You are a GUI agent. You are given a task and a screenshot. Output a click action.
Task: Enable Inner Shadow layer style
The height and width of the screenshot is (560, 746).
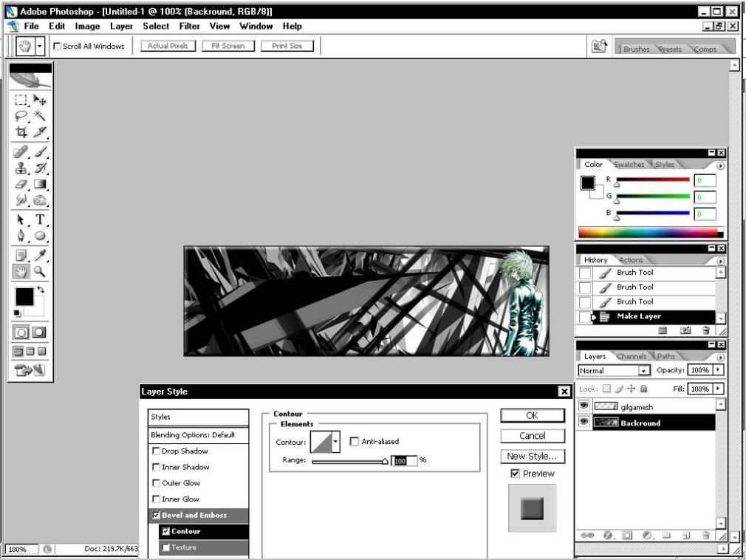(x=156, y=467)
